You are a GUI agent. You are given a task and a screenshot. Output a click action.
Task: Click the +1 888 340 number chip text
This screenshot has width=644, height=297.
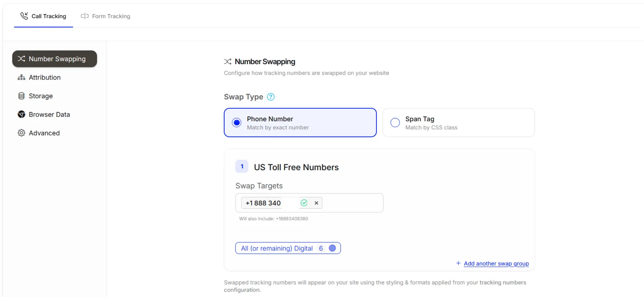[x=263, y=203]
